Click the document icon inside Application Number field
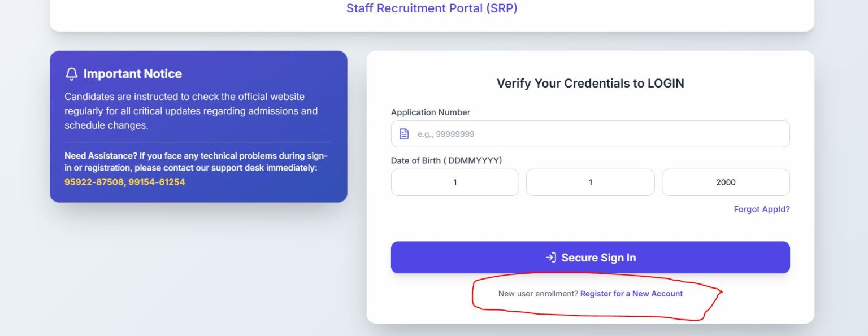 click(403, 133)
